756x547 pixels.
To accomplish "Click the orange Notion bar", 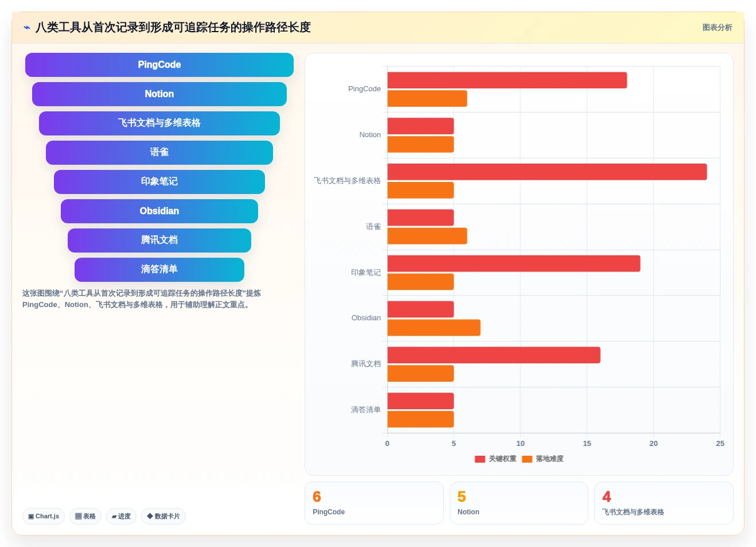I will 420,145.
